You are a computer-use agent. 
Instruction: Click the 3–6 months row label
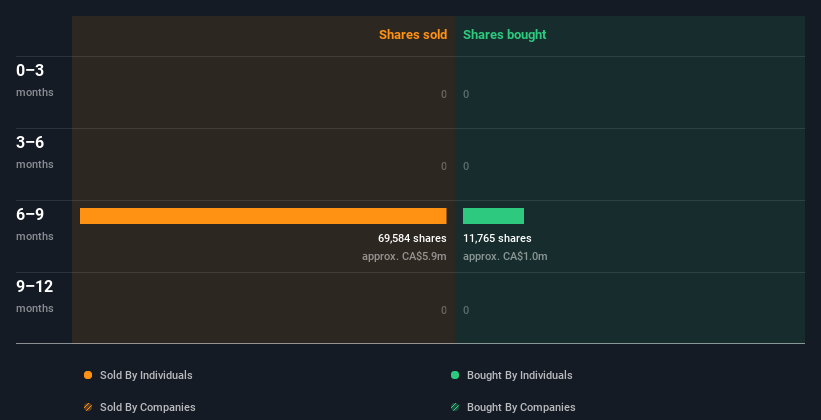point(35,152)
